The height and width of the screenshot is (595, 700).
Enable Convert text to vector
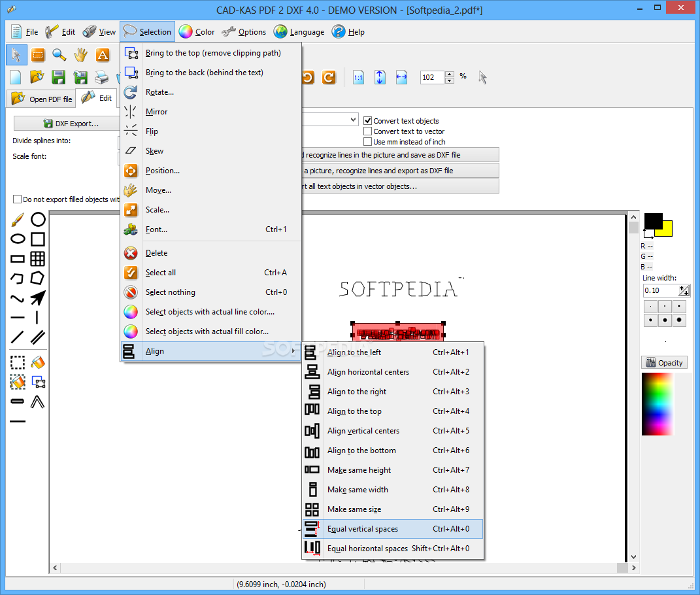[x=368, y=131]
